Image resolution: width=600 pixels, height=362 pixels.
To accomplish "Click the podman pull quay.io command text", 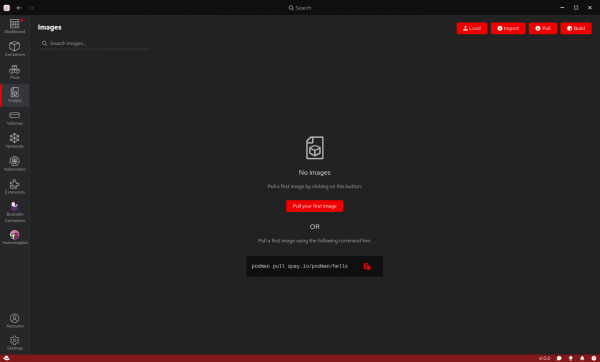I will coord(300,266).
